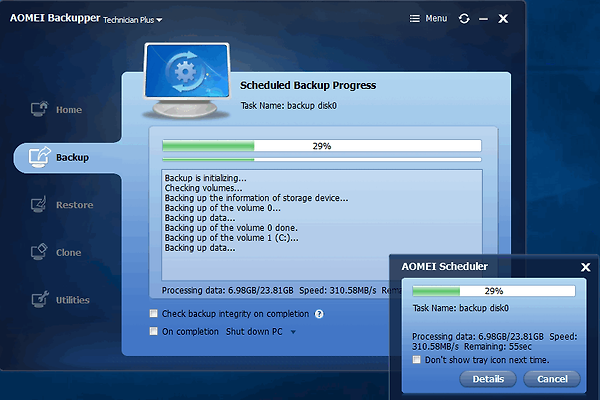Close the AOMEI Scheduler popup

point(585,267)
